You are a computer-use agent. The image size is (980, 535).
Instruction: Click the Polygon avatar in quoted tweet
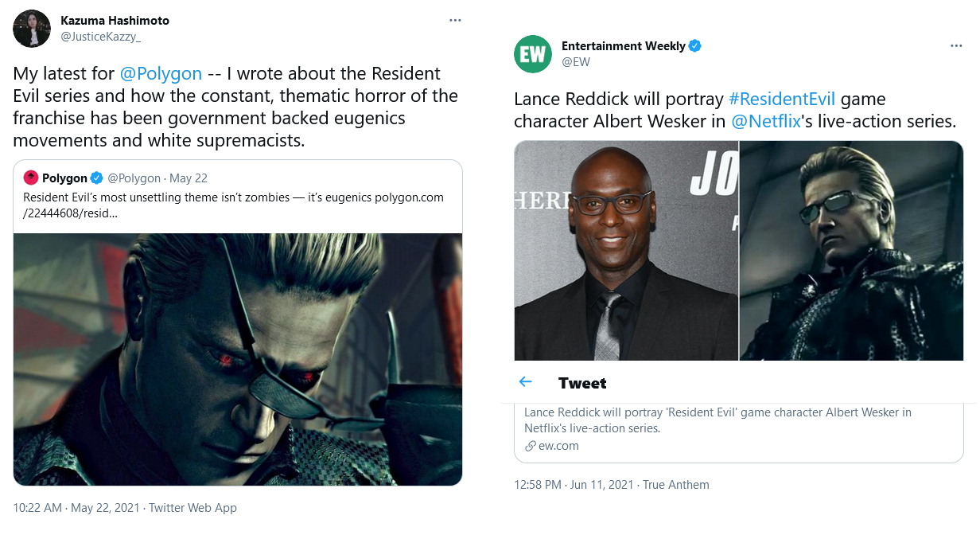coord(30,178)
